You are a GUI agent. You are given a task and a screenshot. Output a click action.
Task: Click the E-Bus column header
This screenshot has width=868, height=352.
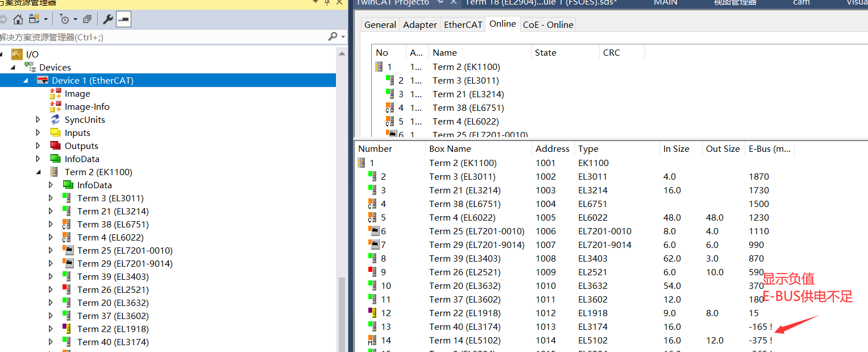[769, 148]
